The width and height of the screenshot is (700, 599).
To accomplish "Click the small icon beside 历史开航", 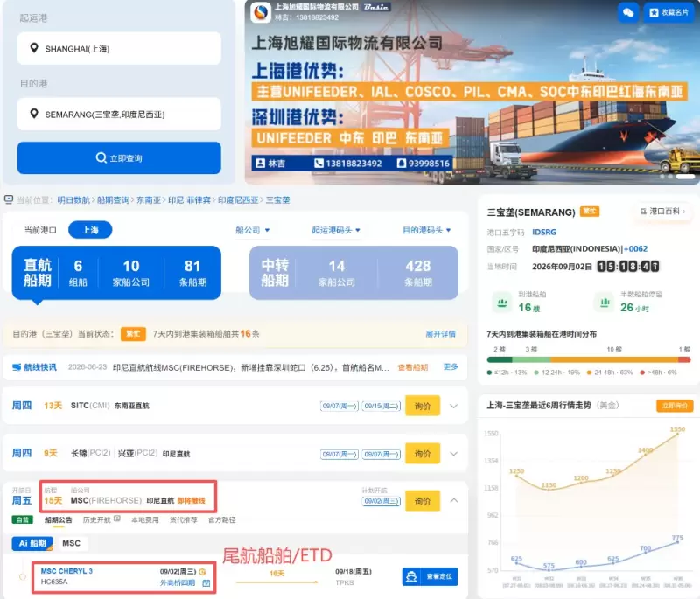I will pos(117,519).
